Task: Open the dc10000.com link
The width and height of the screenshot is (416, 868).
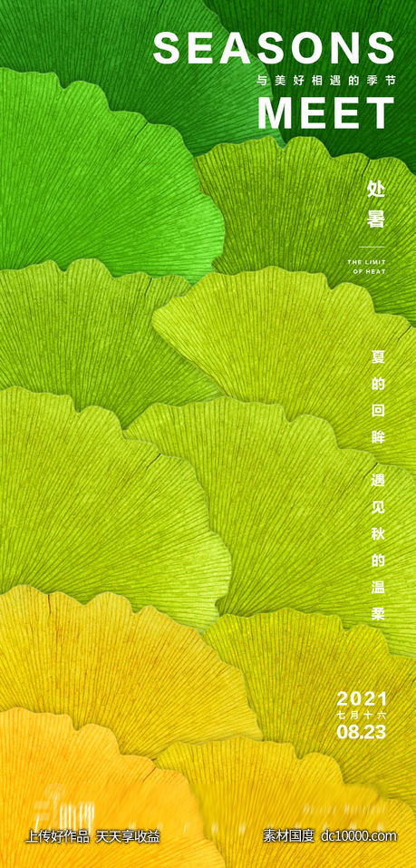Action: (359, 835)
